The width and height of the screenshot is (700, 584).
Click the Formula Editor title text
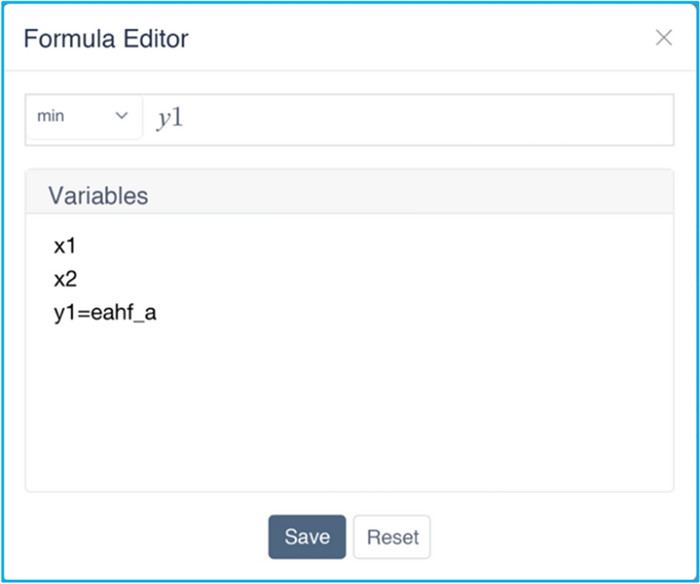(106, 39)
